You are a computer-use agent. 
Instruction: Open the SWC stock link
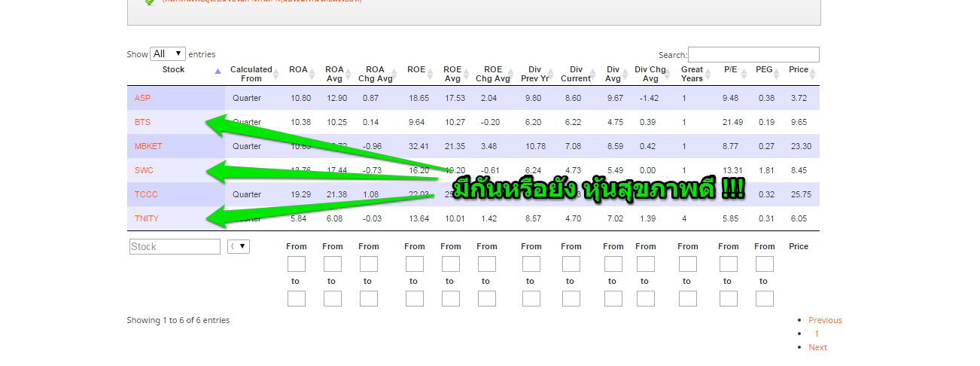(x=144, y=170)
